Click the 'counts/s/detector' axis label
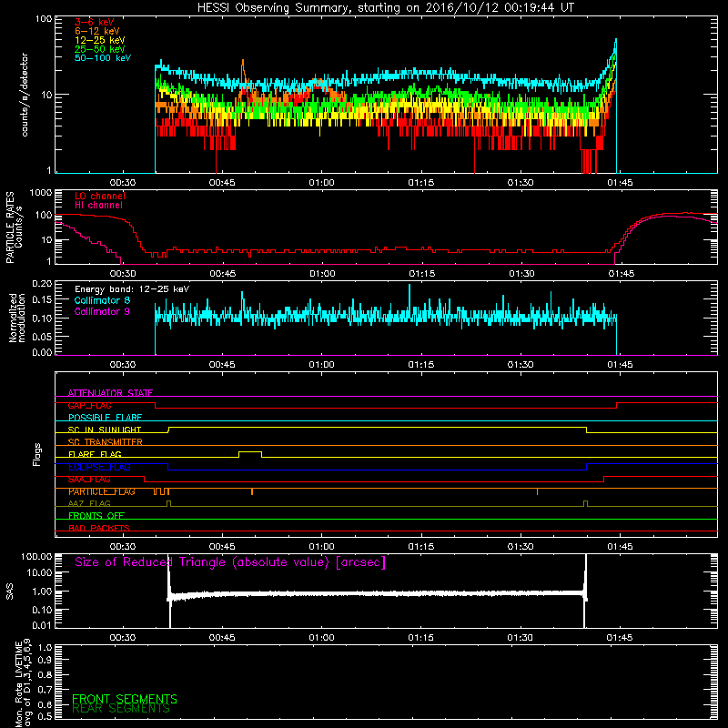This screenshot has height=728, width=728. 25,95
